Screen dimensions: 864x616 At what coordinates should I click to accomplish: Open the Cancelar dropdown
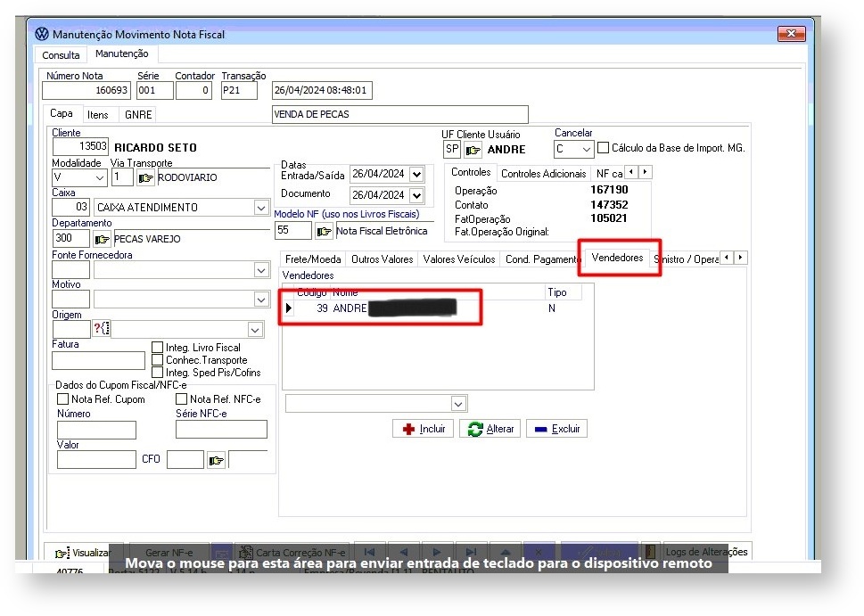[587, 149]
